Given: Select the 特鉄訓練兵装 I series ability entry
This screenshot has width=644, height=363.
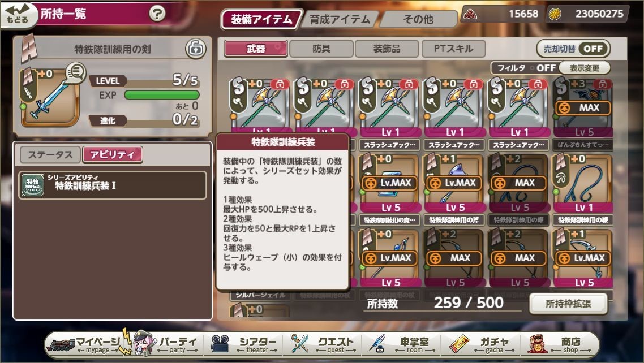Looking at the screenshot, I should pos(112,185).
